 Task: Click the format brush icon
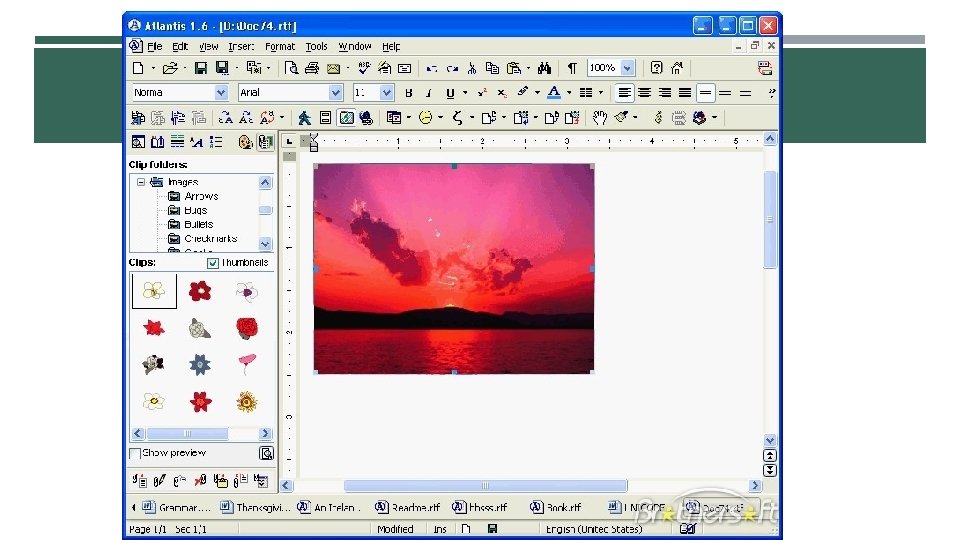point(621,117)
